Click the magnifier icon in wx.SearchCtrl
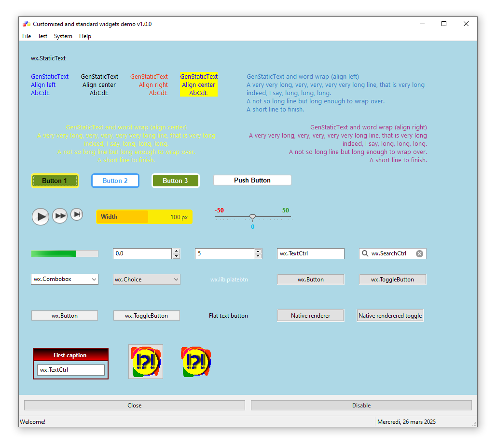 pyautogui.click(x=365, y=253)
